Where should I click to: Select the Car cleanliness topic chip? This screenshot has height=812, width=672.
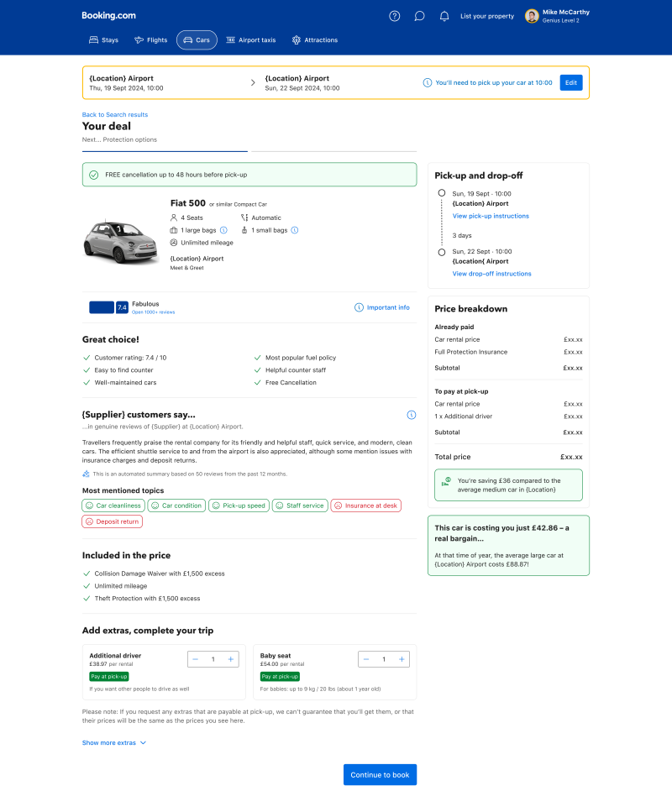click(113, 506)
